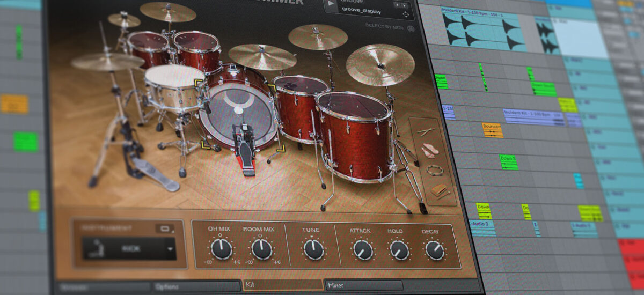Select the hand clap percussion icon

coord(429,151)
